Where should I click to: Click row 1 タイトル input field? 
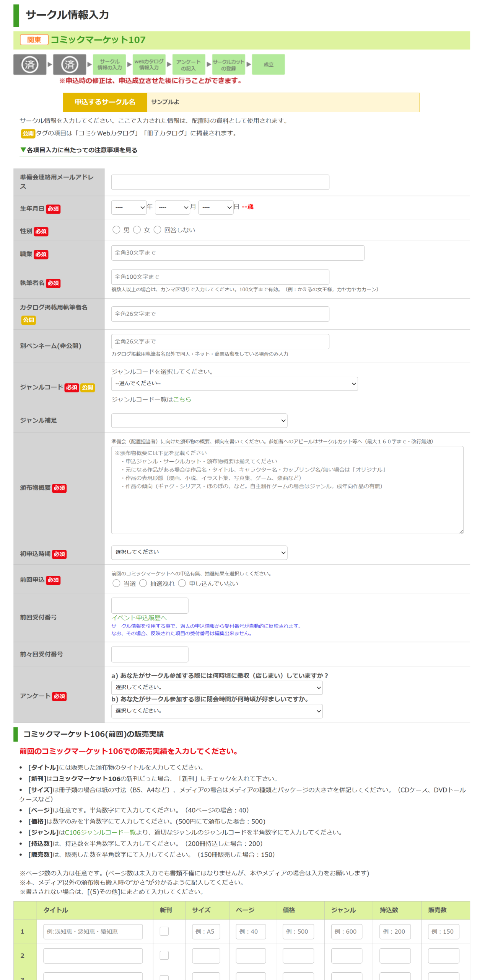93,931
